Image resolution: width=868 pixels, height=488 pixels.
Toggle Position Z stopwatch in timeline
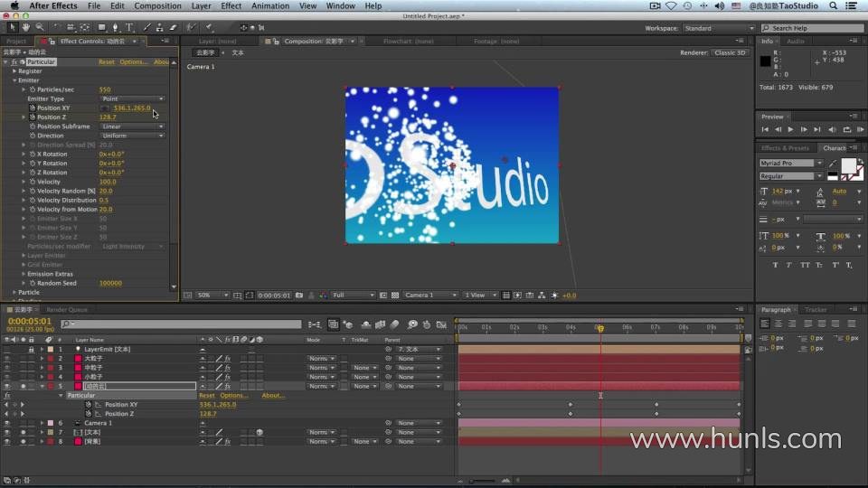click(x=89, y=414)
